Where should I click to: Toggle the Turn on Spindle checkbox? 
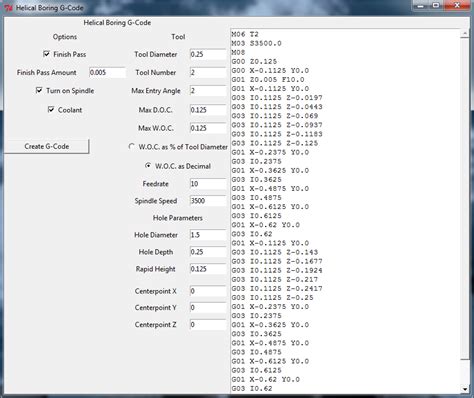(x=39, y=90)
